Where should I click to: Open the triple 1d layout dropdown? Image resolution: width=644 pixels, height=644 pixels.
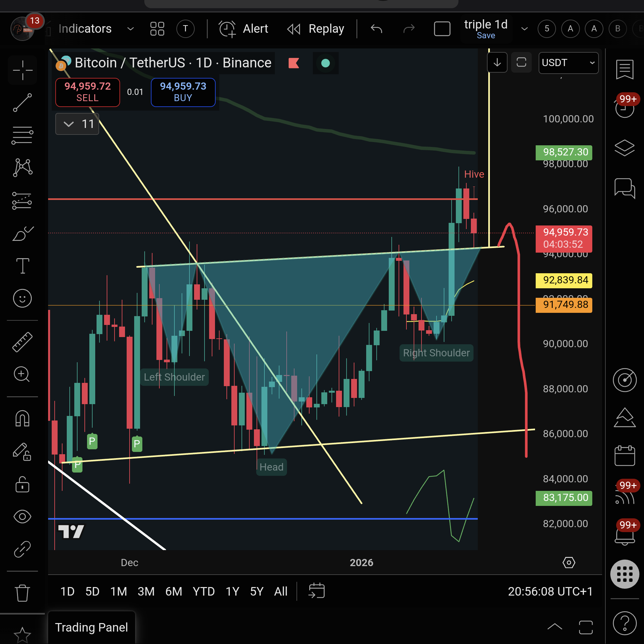524,29
